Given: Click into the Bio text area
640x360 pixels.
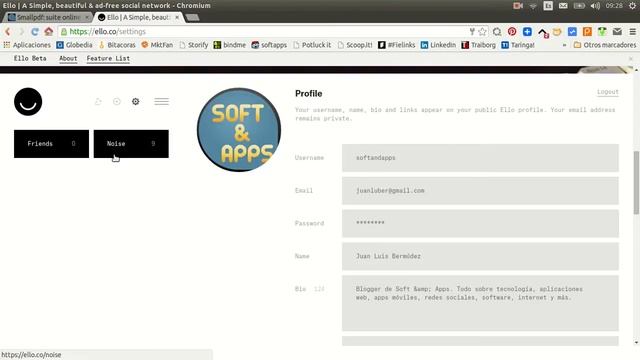Looking at the screenshot, I should [x=480, y=303].
